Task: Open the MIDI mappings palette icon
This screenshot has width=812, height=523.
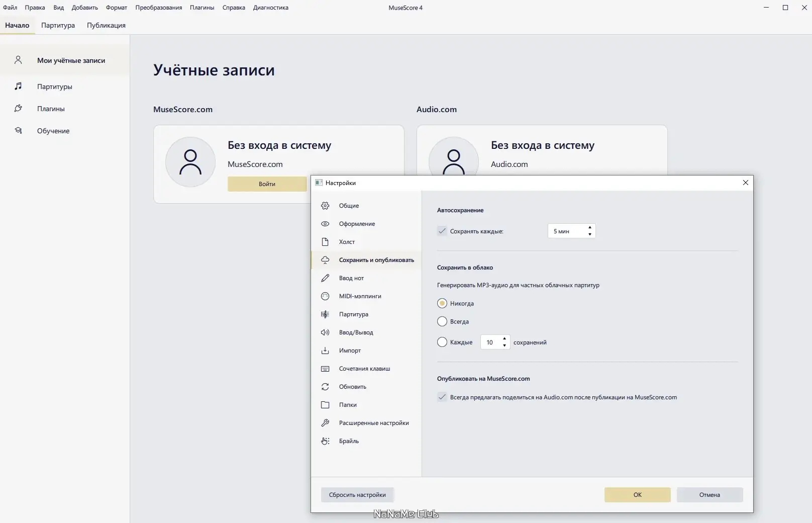Action: [325, 296]
